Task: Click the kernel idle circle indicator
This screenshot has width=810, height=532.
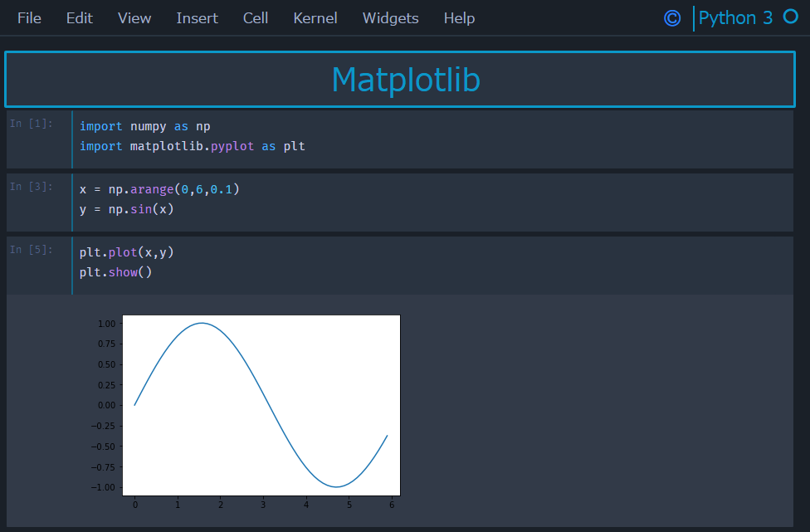Action: [x=790, y=17]
